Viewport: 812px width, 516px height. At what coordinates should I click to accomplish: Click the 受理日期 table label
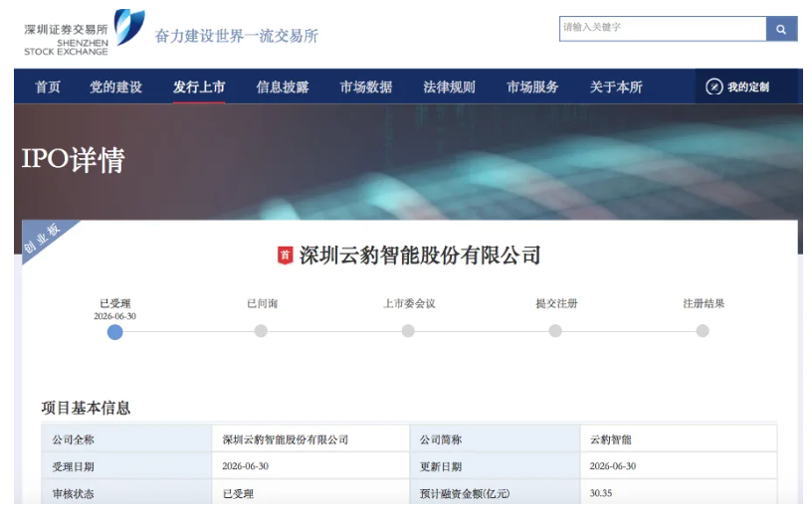coord(73,467)
